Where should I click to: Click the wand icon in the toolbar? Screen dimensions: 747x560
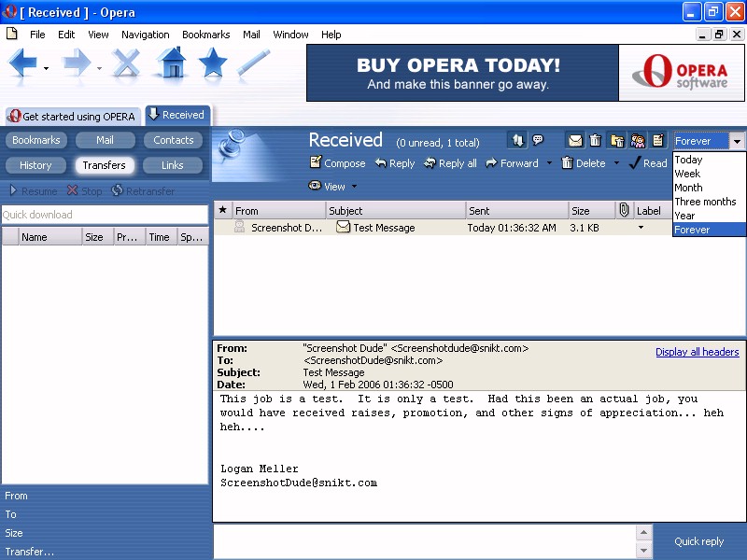pos(253,63)
